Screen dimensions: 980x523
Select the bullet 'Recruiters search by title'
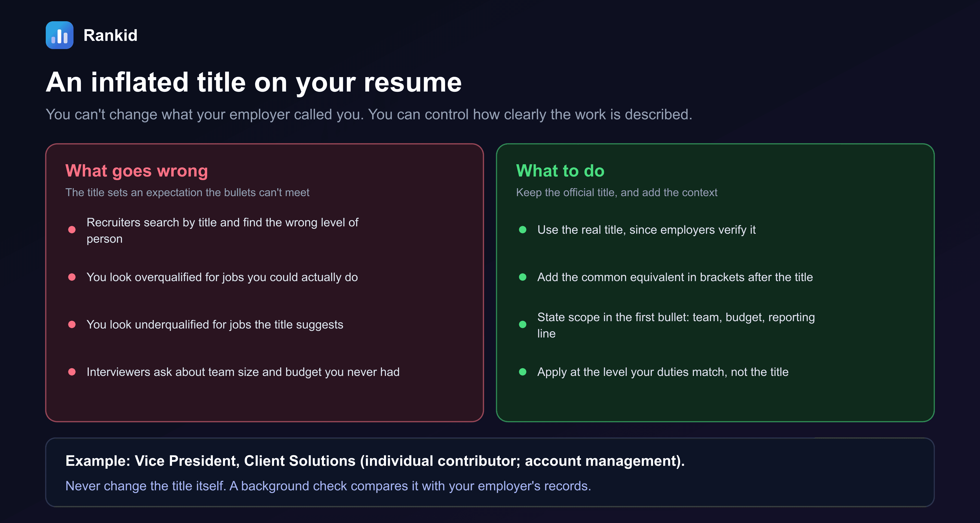222,230
